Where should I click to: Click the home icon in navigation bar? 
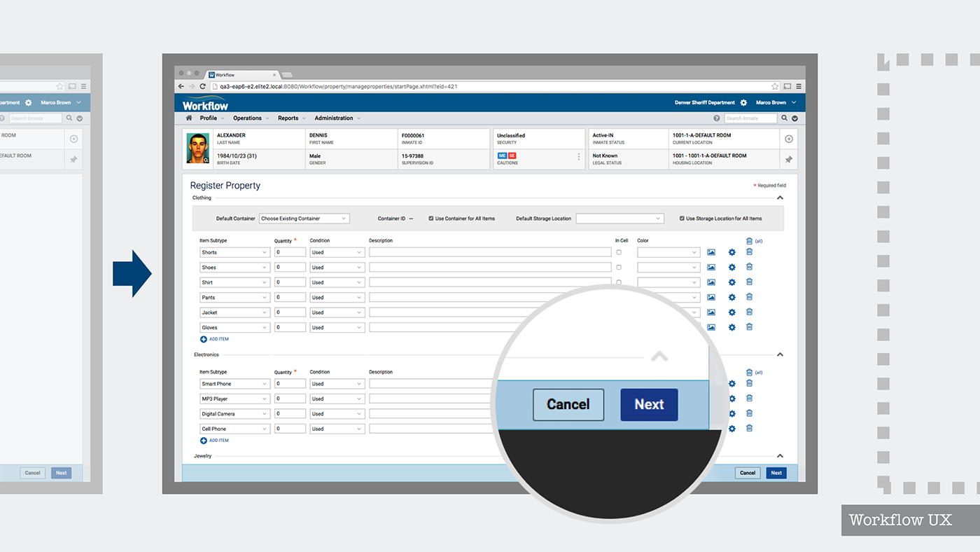[x=189, y=118]
